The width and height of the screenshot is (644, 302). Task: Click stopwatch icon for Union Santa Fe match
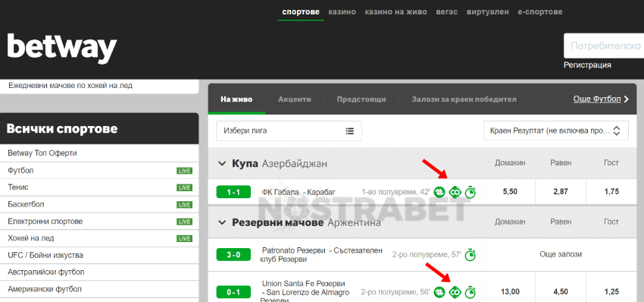click(470, 292)
